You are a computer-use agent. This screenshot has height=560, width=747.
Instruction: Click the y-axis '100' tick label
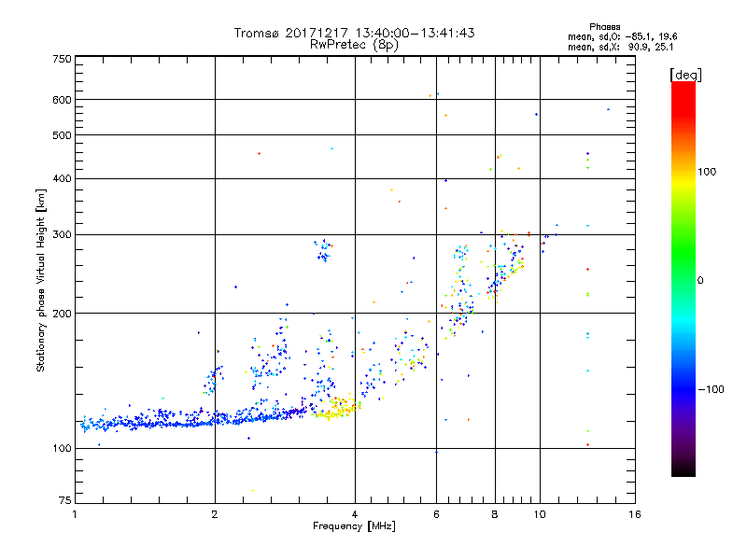pyautogui.click(x=62, y=449)
